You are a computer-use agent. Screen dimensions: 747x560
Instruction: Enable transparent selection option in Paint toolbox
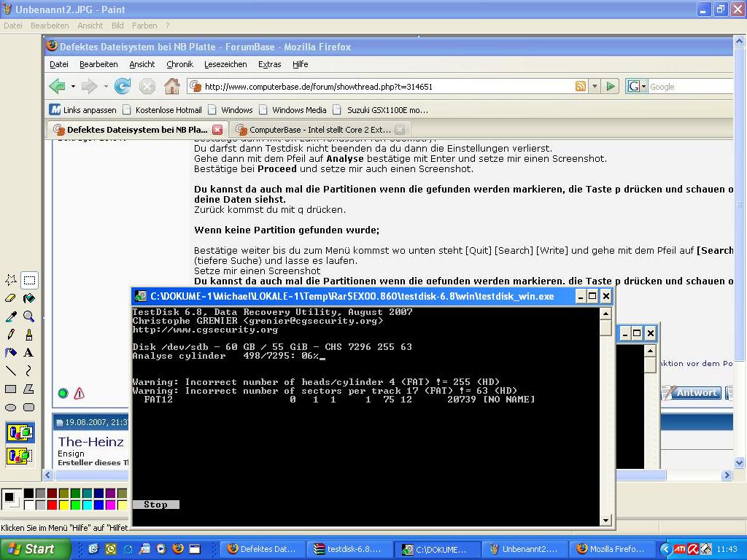point(20,456)
